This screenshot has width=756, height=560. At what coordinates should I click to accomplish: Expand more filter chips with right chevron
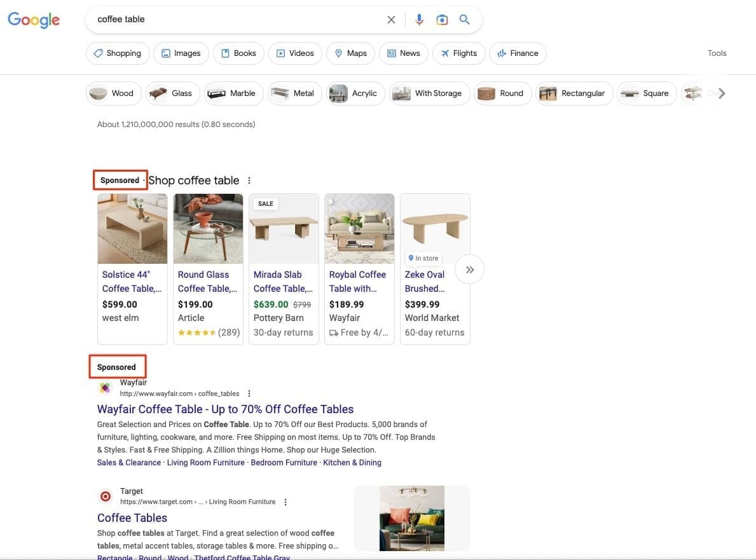pos(721,93)
